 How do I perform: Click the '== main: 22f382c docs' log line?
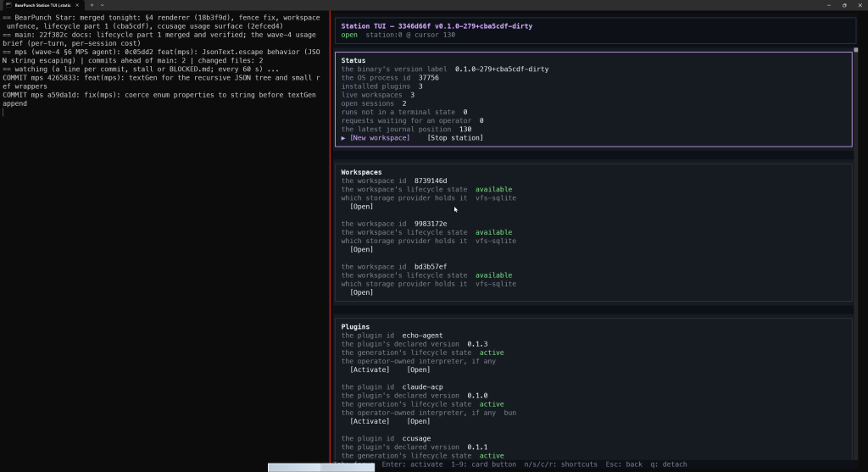click(159, 39)
